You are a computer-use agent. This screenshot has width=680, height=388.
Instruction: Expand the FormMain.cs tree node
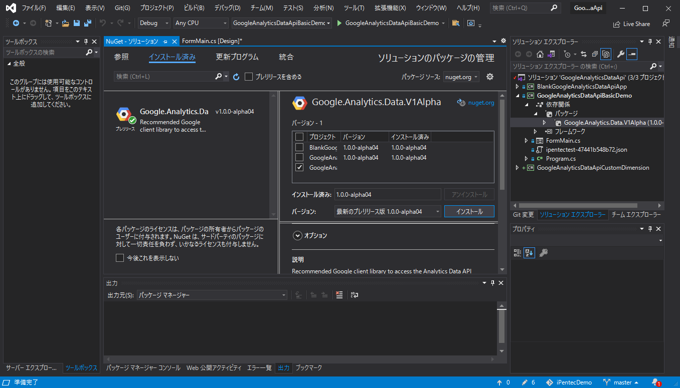tap(526, 140)
